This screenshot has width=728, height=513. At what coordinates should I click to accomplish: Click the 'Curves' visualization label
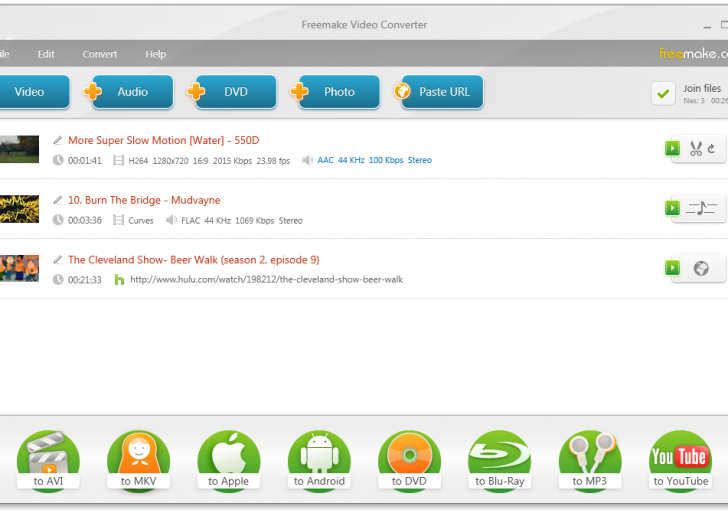click(141, 221)
